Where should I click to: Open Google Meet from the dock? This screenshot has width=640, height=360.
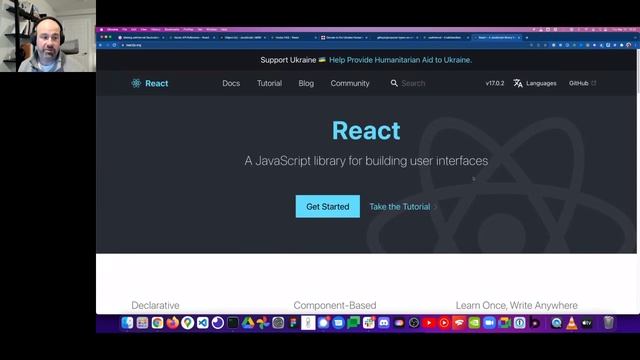(x=504, y=323)
